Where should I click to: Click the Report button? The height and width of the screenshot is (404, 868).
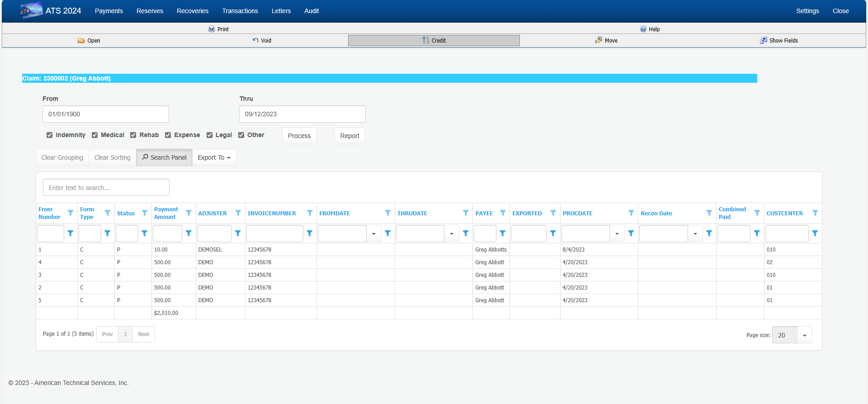(349, 136)
